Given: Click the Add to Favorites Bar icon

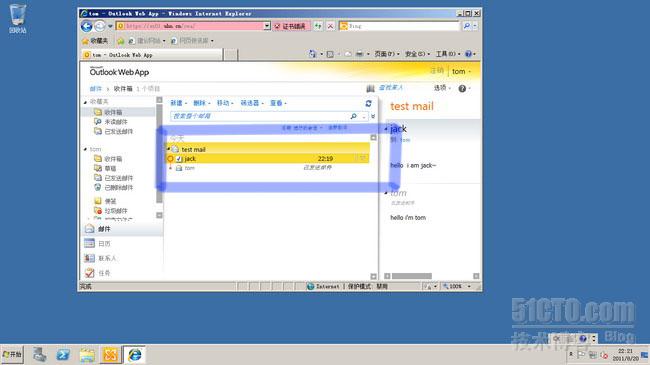Looking at the screenshot, I should tap(121, 41).
